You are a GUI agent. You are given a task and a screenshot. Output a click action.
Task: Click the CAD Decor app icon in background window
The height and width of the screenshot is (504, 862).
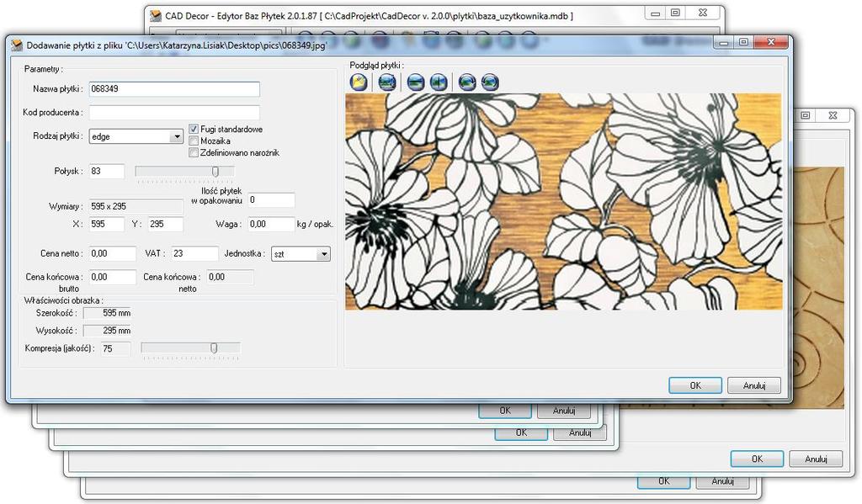pyautogui.click(x=156, y=15)
